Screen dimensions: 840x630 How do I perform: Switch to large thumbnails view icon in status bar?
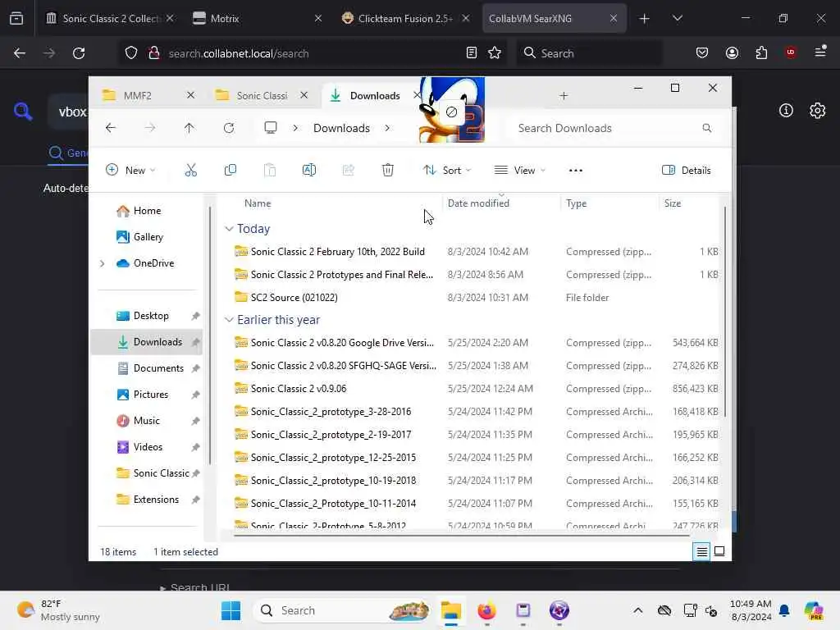[719, 551]
